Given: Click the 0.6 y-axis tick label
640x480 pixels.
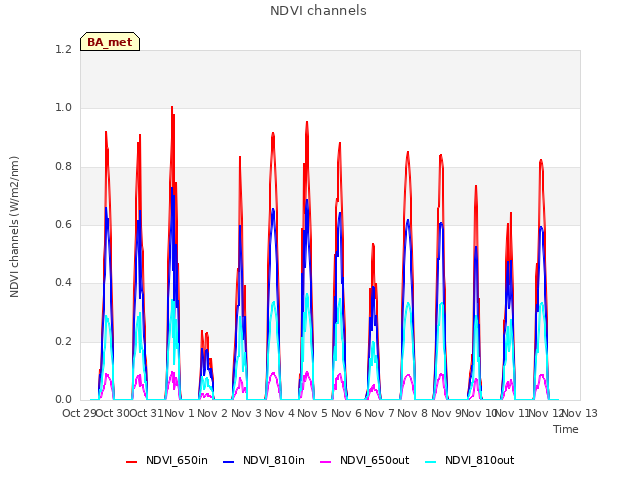Looking at the screenshot, I should 63,224.
